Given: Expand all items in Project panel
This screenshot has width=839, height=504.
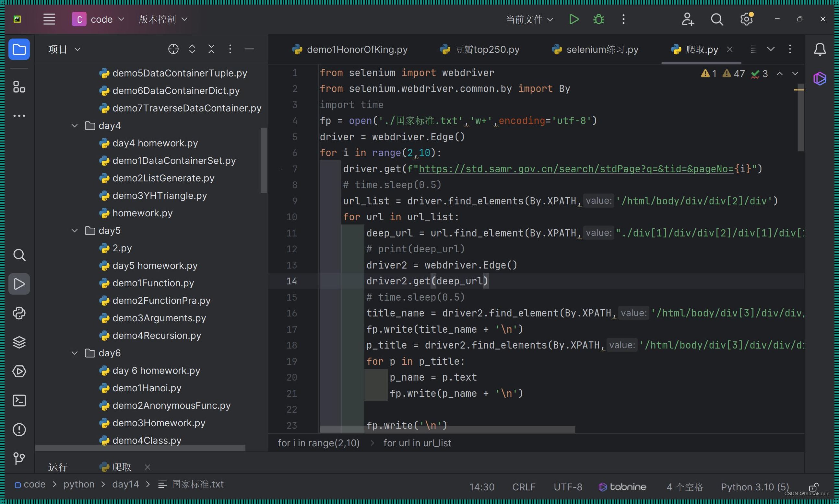Looking at the screenshot, I should 192,49.
